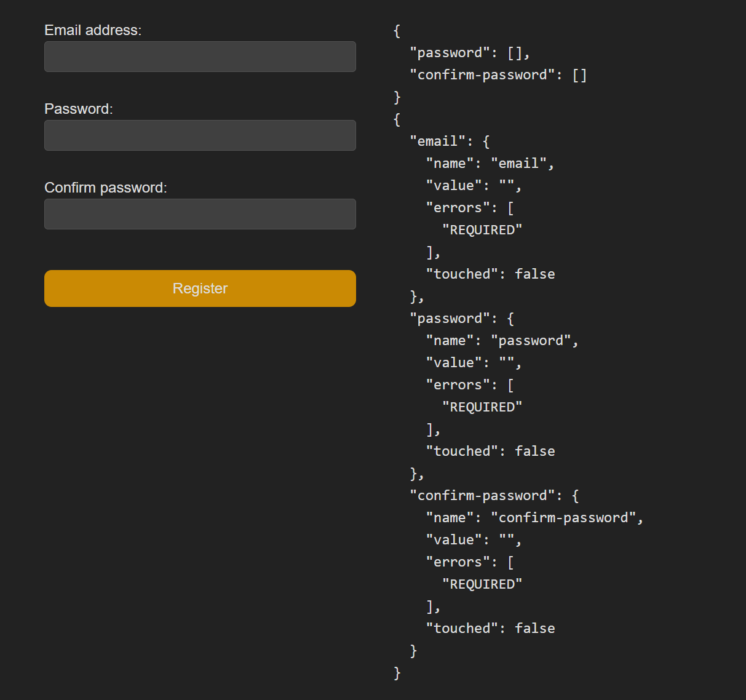746x700 pixels.
Task: Click "touched": false in the confirm-password object
Action: 490,629
